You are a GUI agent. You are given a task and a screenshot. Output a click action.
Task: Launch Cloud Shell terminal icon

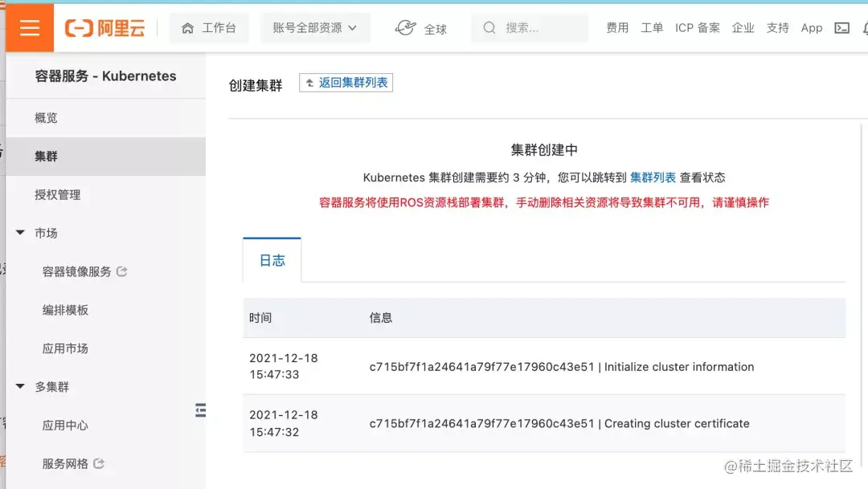point(842,27)
